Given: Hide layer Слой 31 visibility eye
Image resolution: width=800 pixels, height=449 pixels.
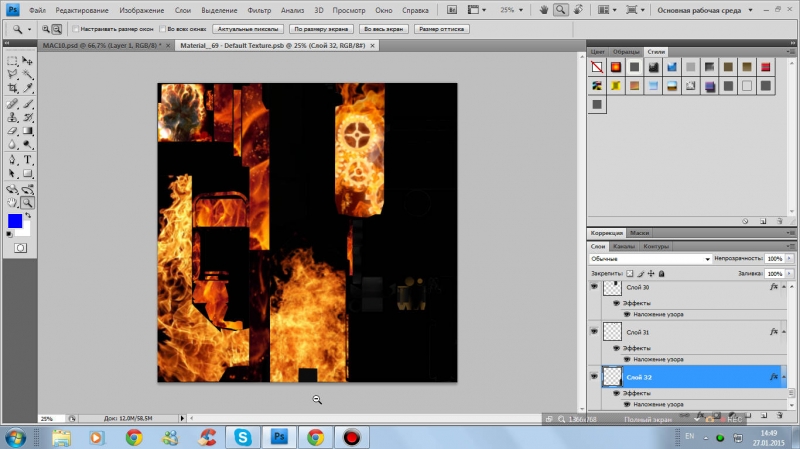Looking at the screenshot, I should (594, 332).
